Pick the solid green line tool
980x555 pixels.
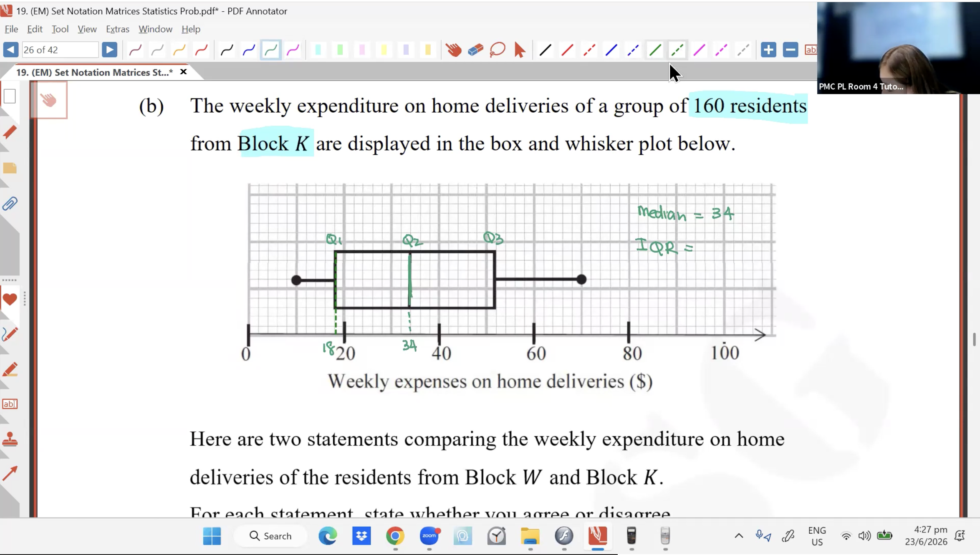coord(655,50)
